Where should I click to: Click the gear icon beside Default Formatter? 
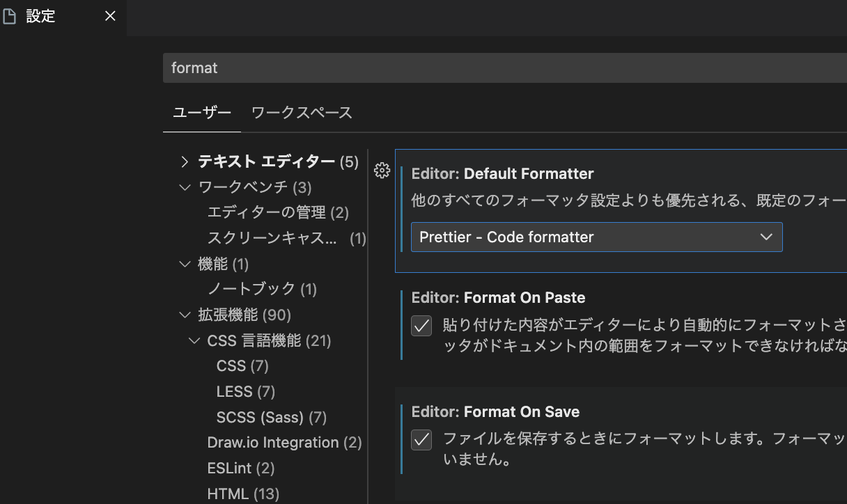tap(382, 171)
